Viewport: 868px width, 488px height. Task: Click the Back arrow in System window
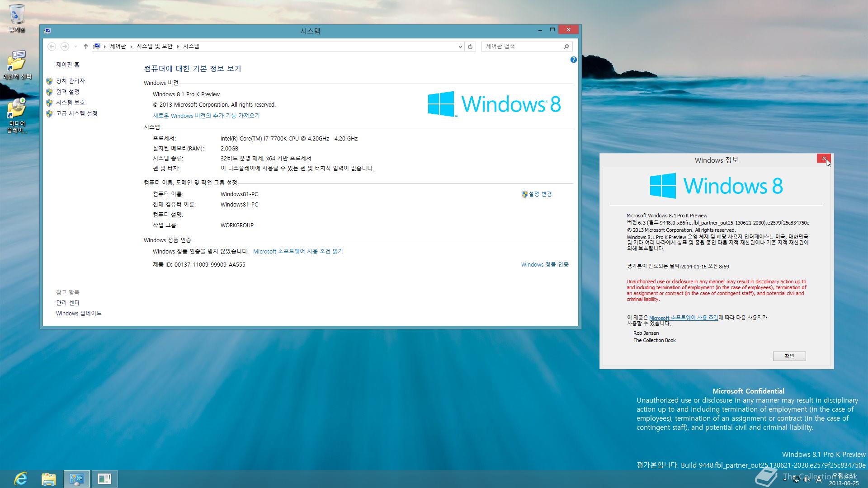coord(52,47)
